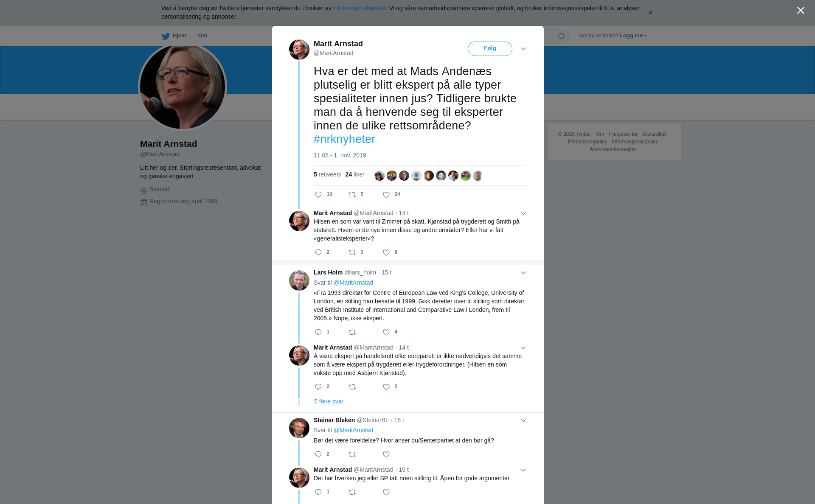Open dropdown menu on main tweet
Viewport: 815px width, 504px height.
(x=523, y=49)
